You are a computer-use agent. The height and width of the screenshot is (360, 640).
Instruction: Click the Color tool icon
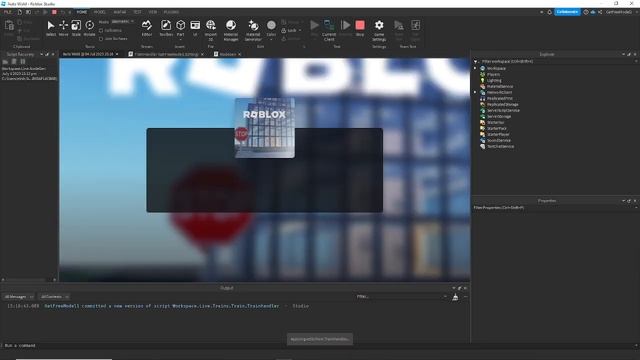point(271,26)
